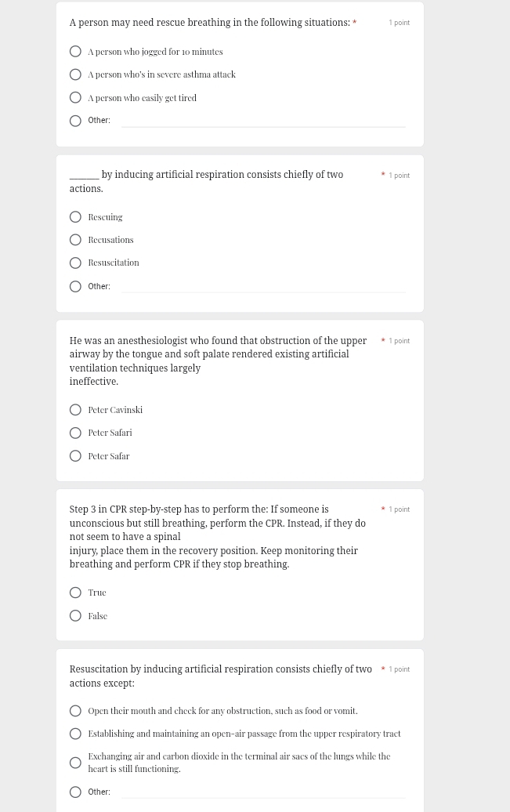Pick 'Resuscitation' as the answer
The image size is (510, 812).
coord(75,263)
